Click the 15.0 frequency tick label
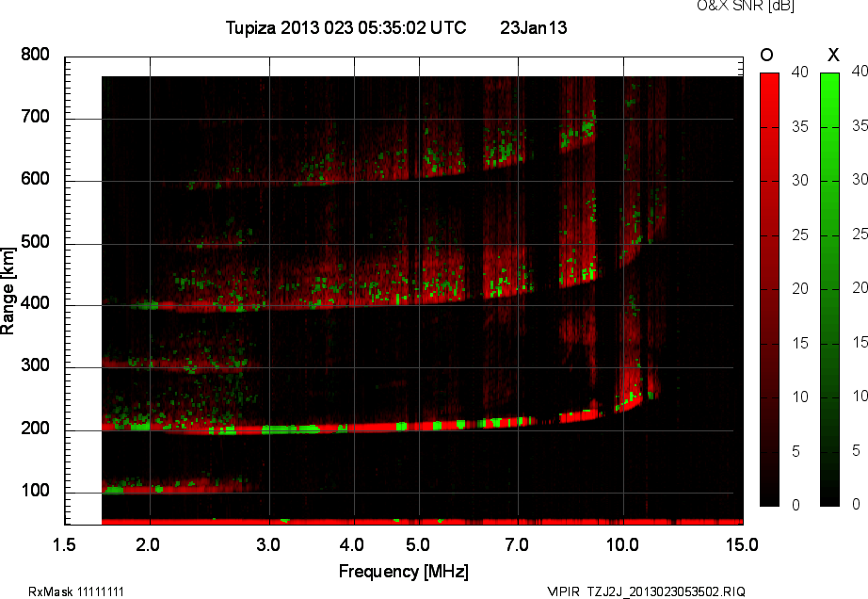Viewport: 868px width, 599px height. click(x=743, y=544)
